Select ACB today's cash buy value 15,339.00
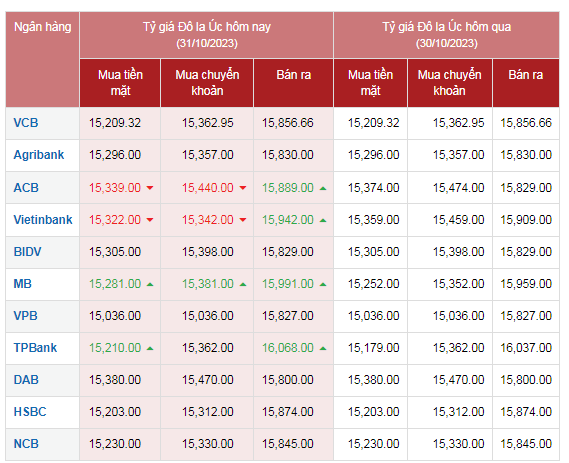Viewport: 569px width, 463px height. (115, 188)
